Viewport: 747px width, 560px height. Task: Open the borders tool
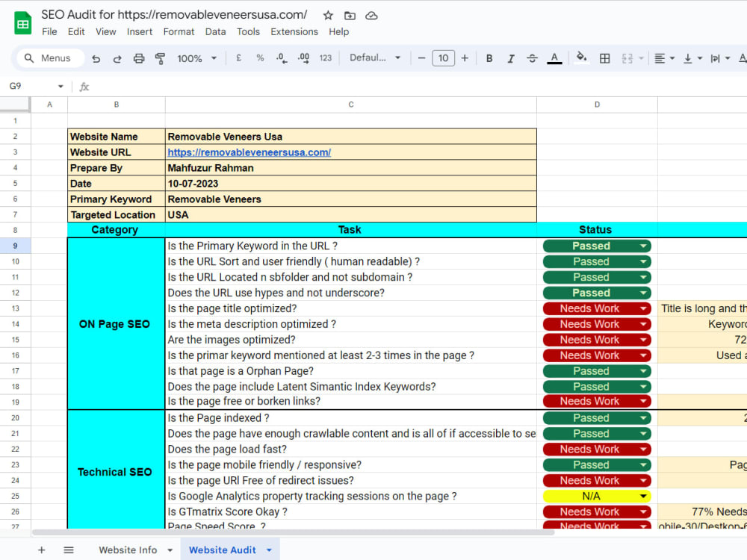604,58
